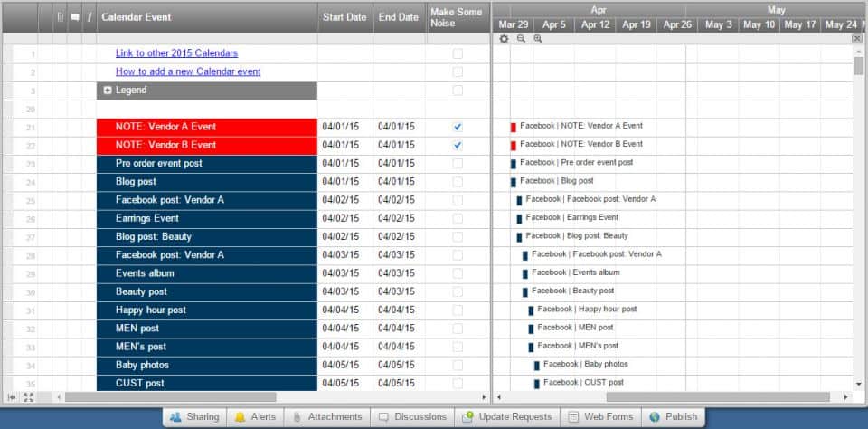868x429 pixels.
Task: Click the discussions column icon in header
Action: [x=75, y=17]
